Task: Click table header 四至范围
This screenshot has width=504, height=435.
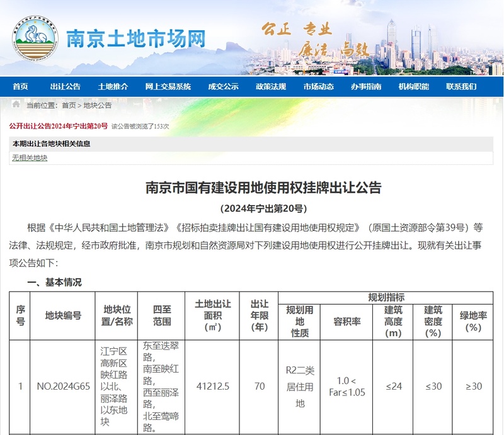Action: 161,316
